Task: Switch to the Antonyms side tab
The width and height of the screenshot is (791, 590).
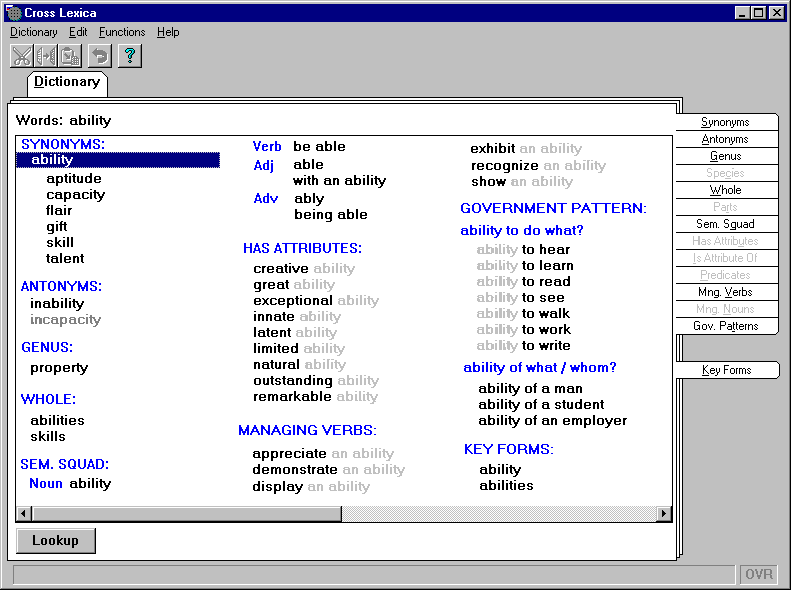Action: pos(725,139)
